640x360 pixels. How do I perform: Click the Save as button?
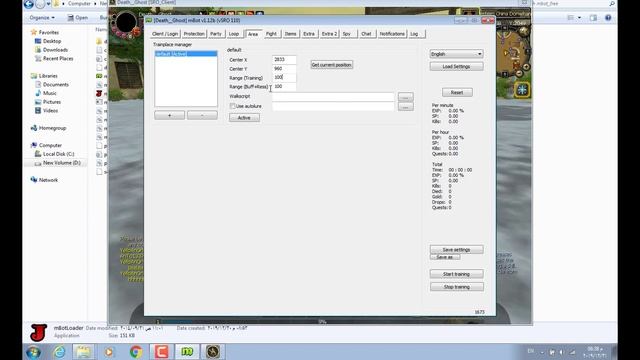(445, 257)
